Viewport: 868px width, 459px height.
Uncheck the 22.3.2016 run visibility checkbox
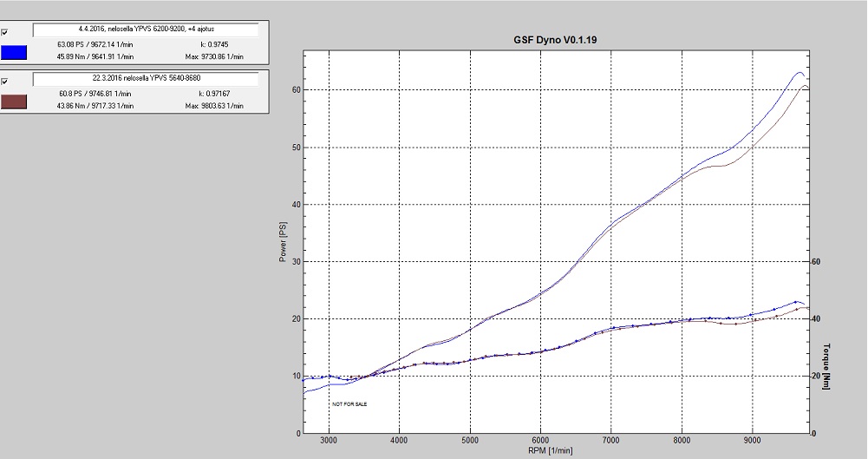(x=5, y=82)
